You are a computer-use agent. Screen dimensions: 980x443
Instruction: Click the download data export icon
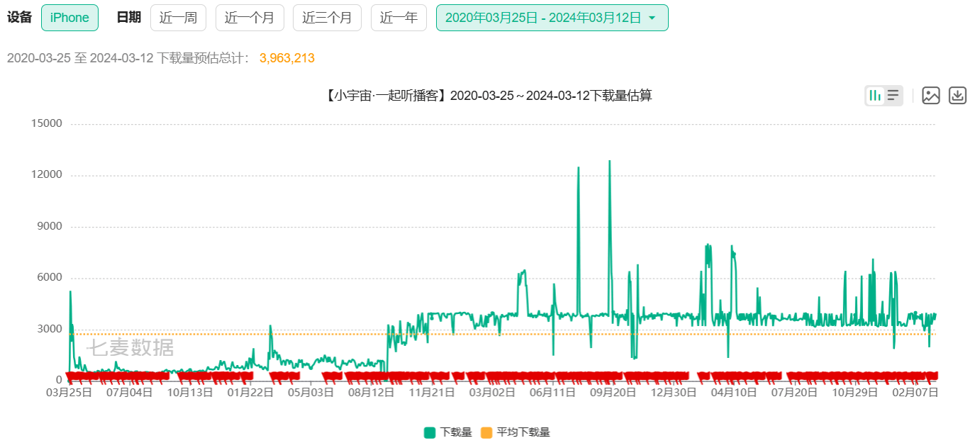coord(958,95)
